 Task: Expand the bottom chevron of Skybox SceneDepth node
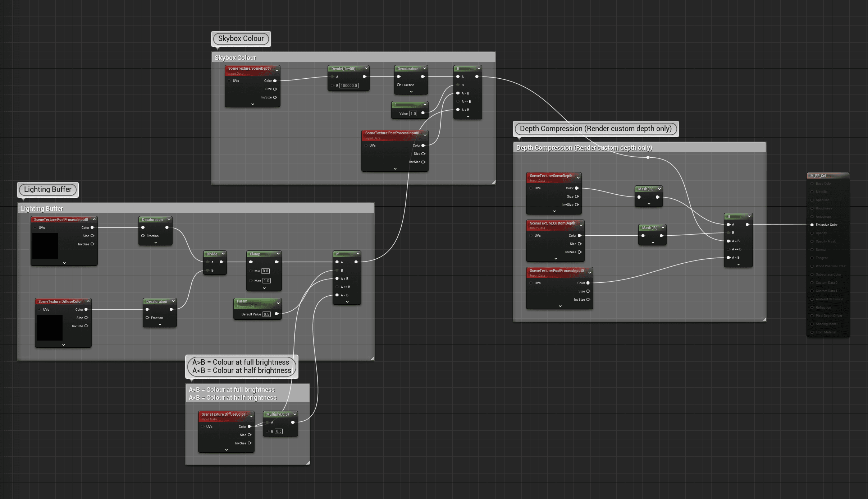253,104
